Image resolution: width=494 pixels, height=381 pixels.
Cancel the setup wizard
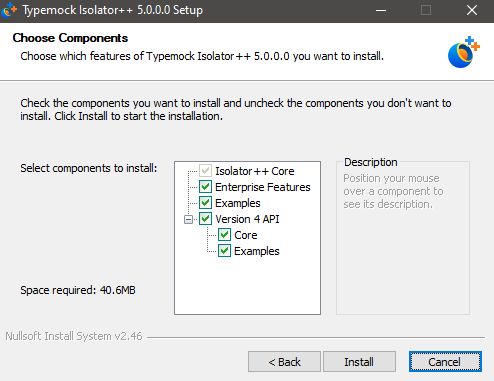point(445,361)
